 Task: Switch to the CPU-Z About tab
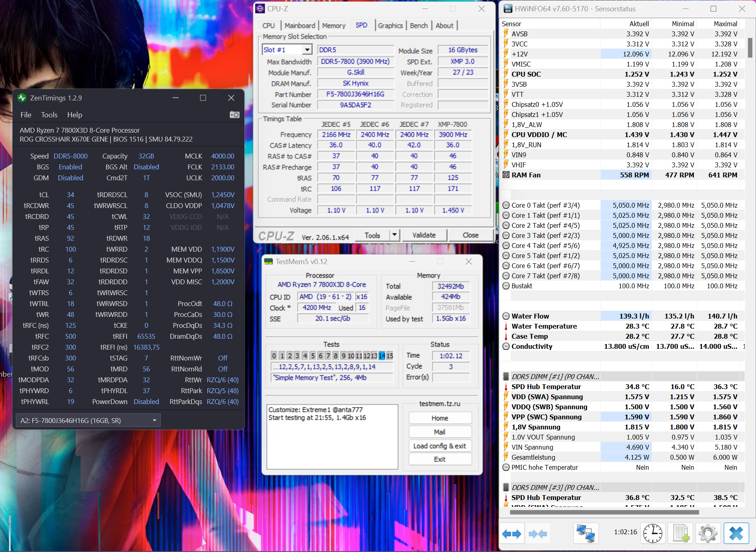[444, 25]
